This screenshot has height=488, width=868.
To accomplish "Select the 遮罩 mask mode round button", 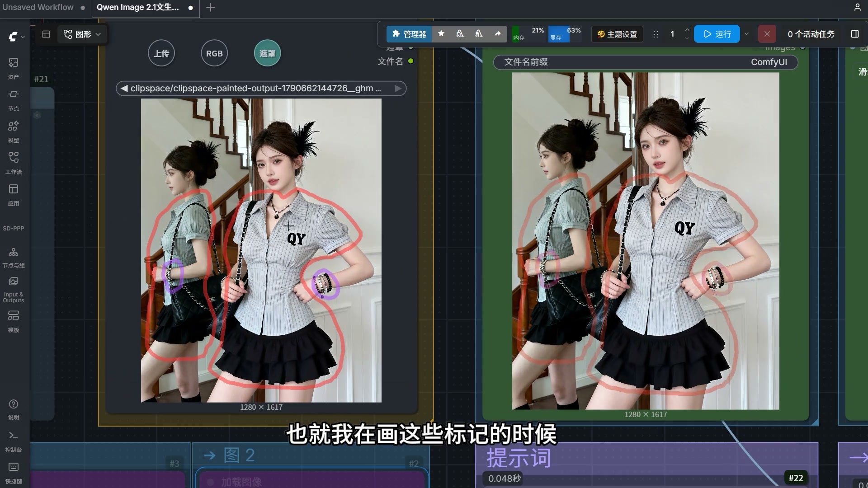I will click(267, 53).
